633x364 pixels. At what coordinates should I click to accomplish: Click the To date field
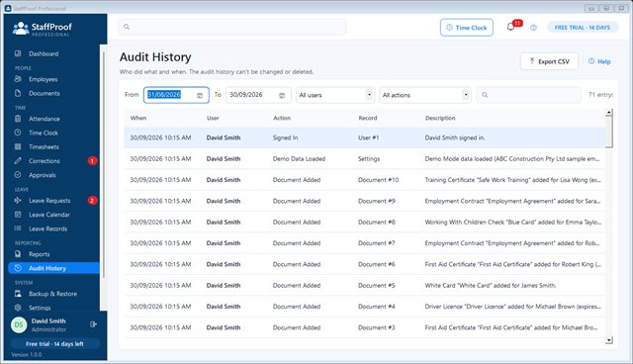coord(258,95)
